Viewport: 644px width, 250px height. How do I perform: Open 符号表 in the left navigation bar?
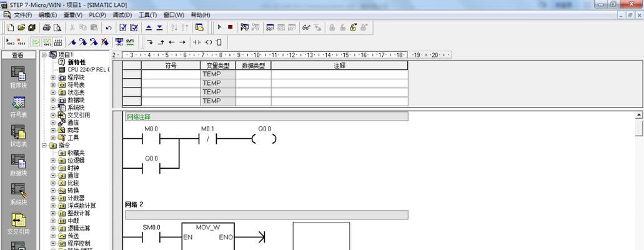point(18,106)
